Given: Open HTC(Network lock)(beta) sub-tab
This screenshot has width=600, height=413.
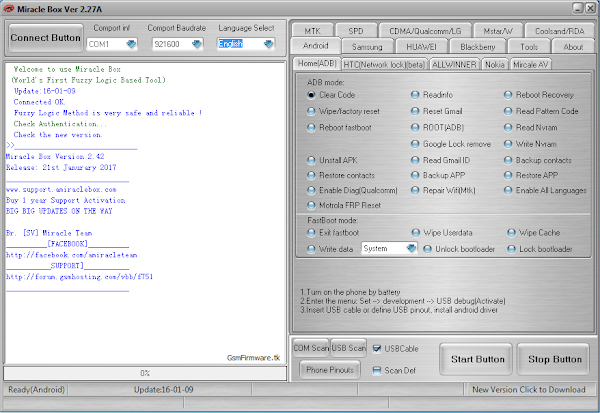Looking at the screenshot, I should tap(384, 65).
